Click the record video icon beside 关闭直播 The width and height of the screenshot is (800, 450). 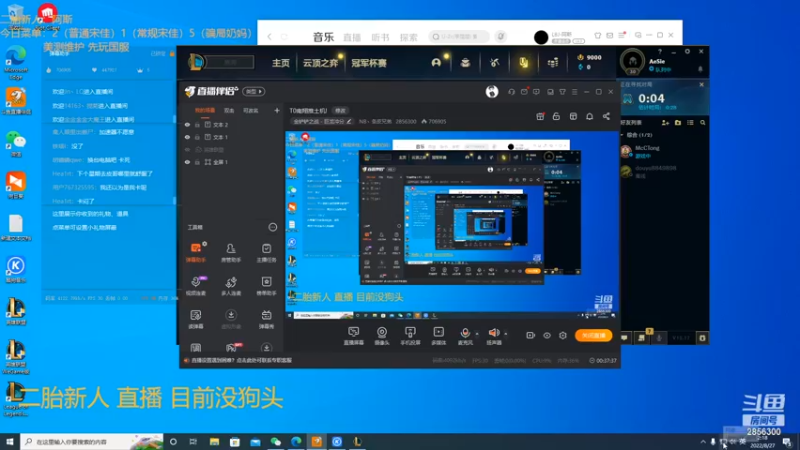tap(531, 335)
